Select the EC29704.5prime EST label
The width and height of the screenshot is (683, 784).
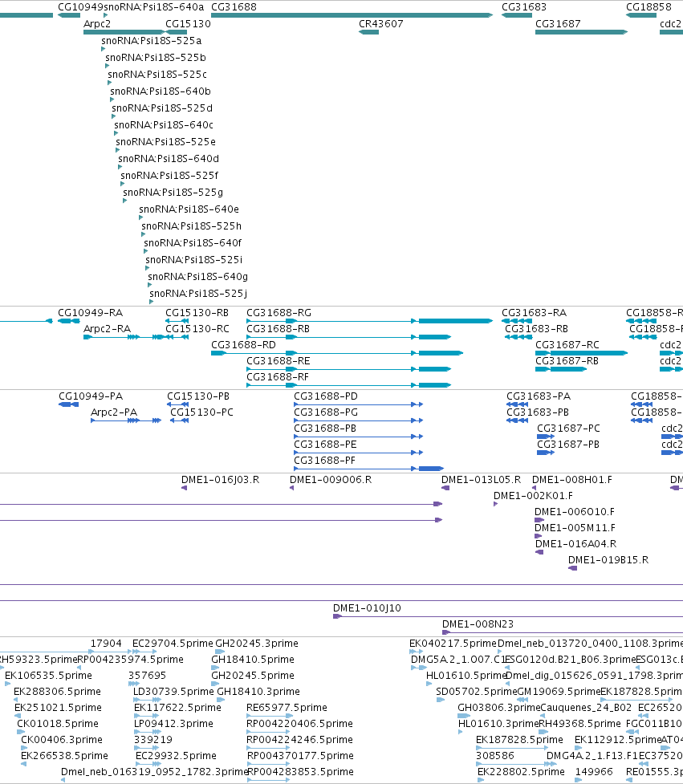point(173,644)
